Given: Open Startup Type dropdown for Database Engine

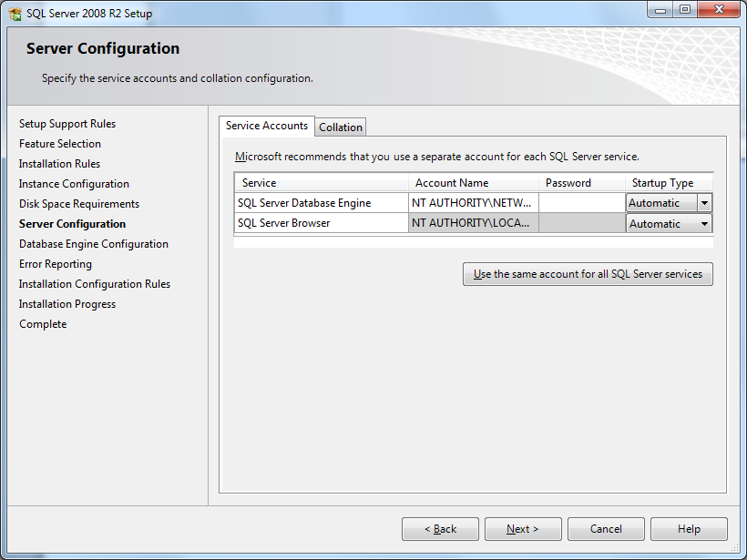Looking at the screenshot, I should tap(704, 203).
